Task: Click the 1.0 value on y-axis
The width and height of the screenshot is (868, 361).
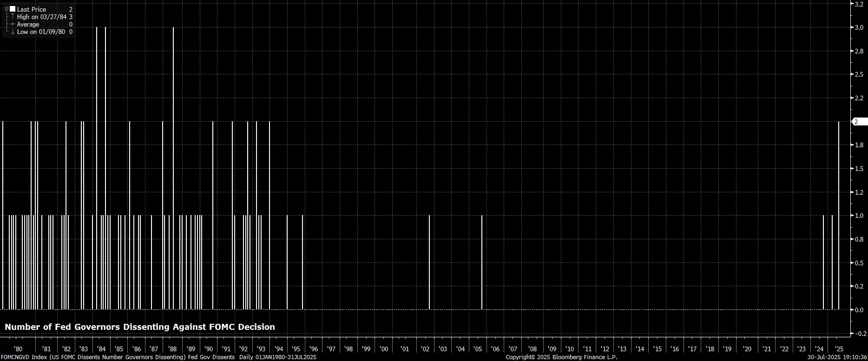Action: pyautogui.click(x=859, y=216)
